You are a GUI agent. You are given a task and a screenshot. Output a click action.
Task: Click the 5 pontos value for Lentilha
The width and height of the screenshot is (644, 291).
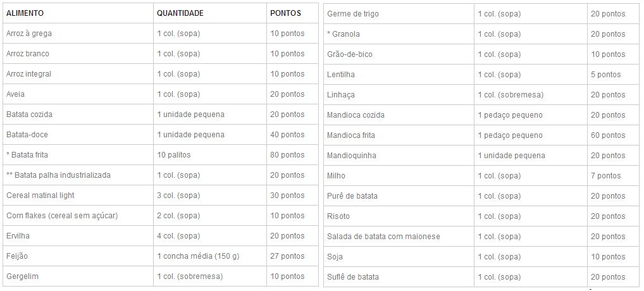[606, 75]
